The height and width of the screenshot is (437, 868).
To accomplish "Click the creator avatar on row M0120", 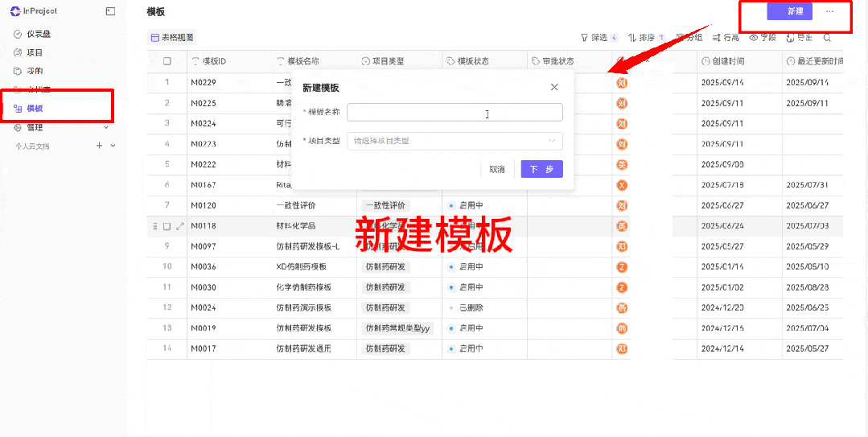I will (x=622, y=206).
